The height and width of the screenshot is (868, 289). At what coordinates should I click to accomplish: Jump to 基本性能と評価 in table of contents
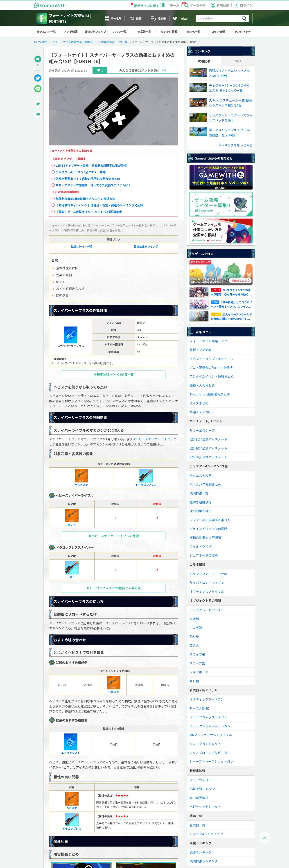point(67,268)
